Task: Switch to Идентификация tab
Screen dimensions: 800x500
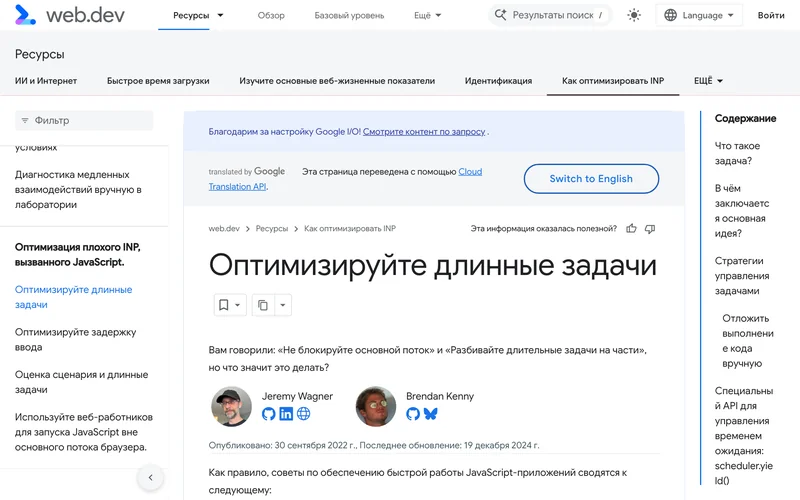Action: 498,81
